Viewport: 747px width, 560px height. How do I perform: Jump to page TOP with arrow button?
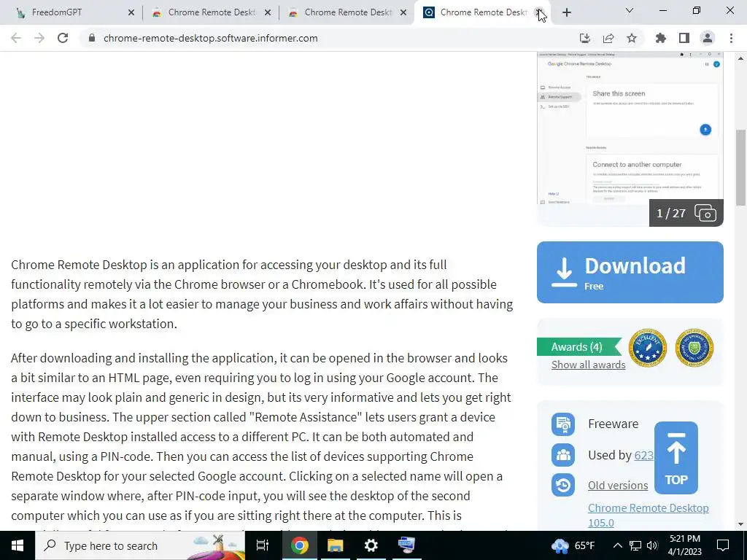[x=676, y=458]
